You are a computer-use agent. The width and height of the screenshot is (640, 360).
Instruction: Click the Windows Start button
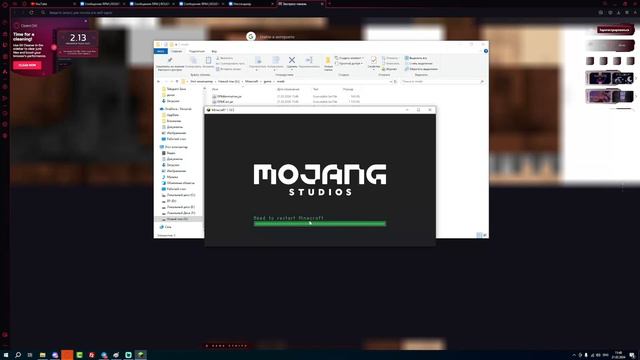click(x=6, y=355)
